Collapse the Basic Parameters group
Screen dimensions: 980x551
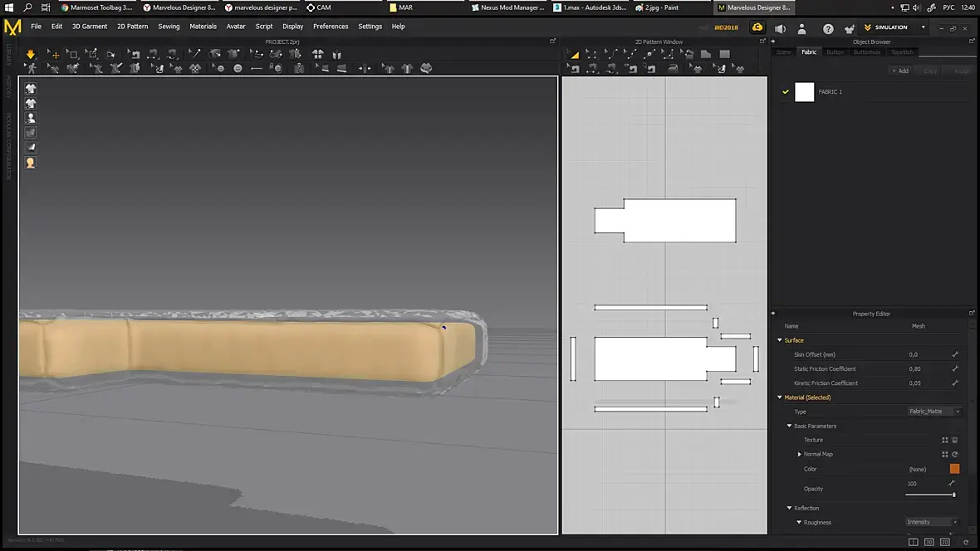(789, 426)
